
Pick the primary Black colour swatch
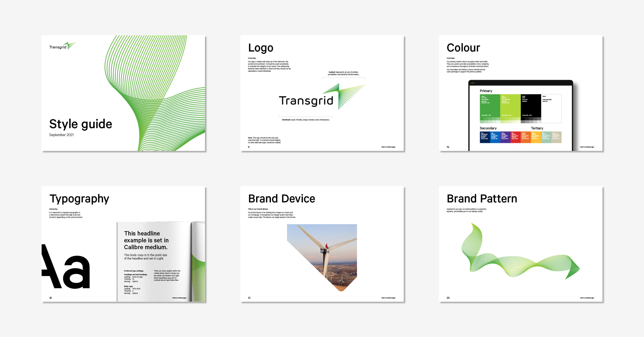(x=531, y=109)
